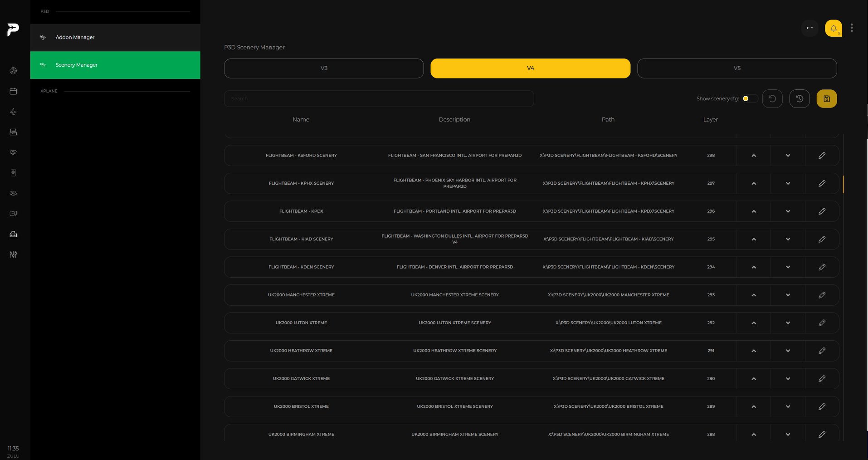868x460 pixels.
Task: Click the Name column header
Action: [301, 119]
